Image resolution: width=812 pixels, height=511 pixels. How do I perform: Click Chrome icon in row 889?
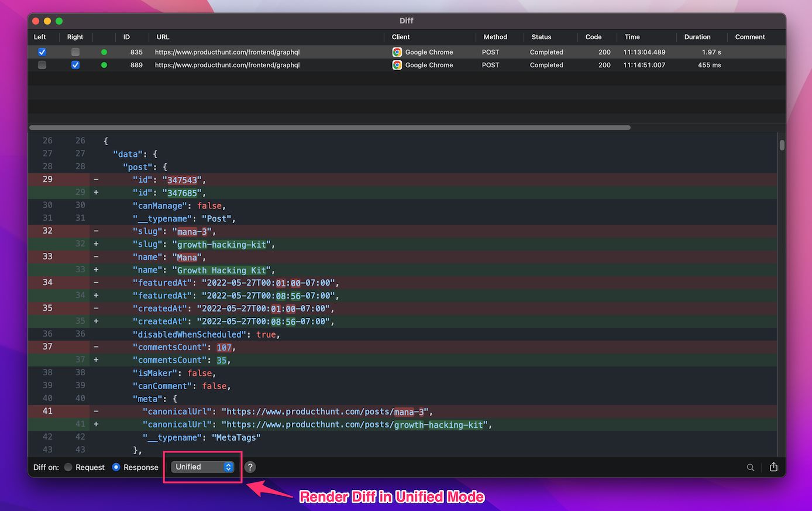click(397, 65)
